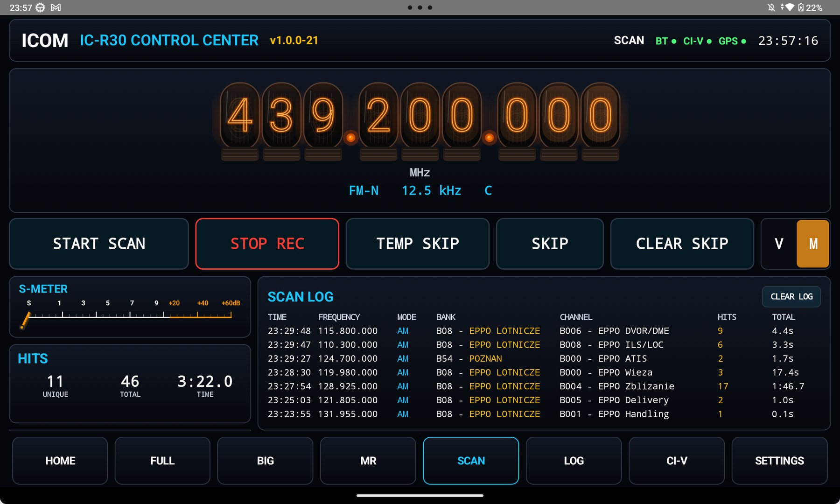The image size is (840, 504).
Task: Tap the CI-V connection status indicator
Action: (697, 41)
